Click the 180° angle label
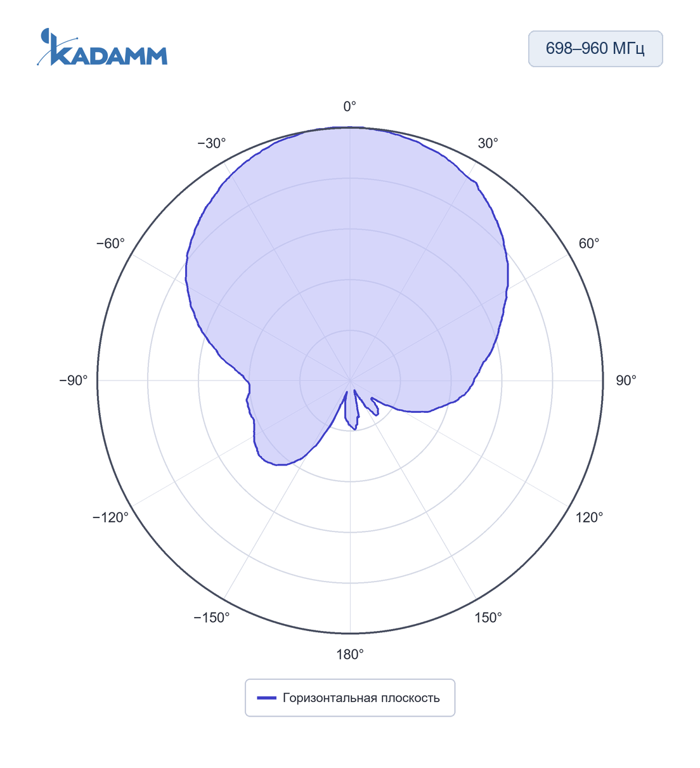The width and height of the screenshot is (700, 768). point(350,654)
